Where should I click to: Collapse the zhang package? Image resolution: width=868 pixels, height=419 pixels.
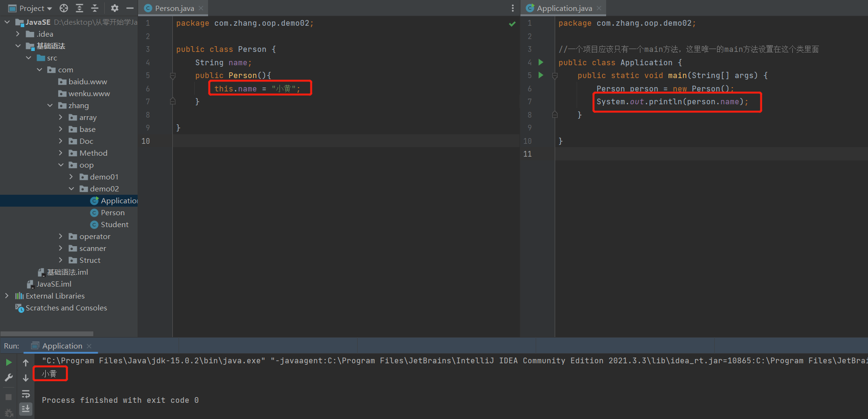[50, 105]
